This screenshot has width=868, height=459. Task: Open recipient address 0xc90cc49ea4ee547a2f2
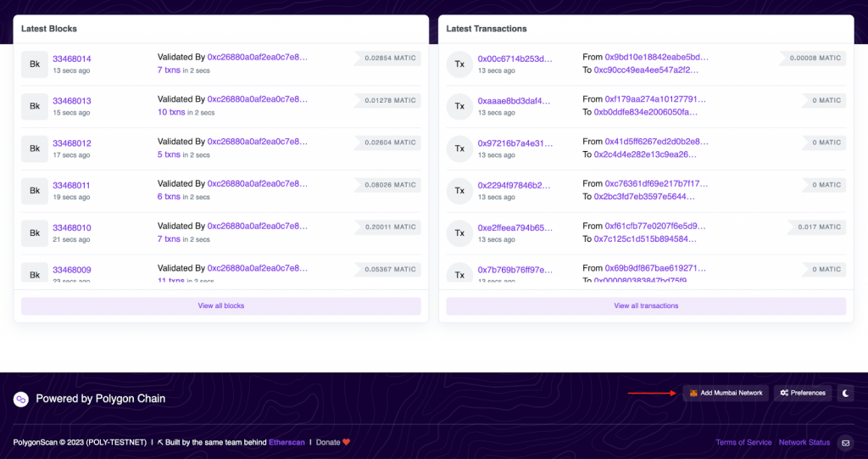pyautogui.click(x=646, y=70)
